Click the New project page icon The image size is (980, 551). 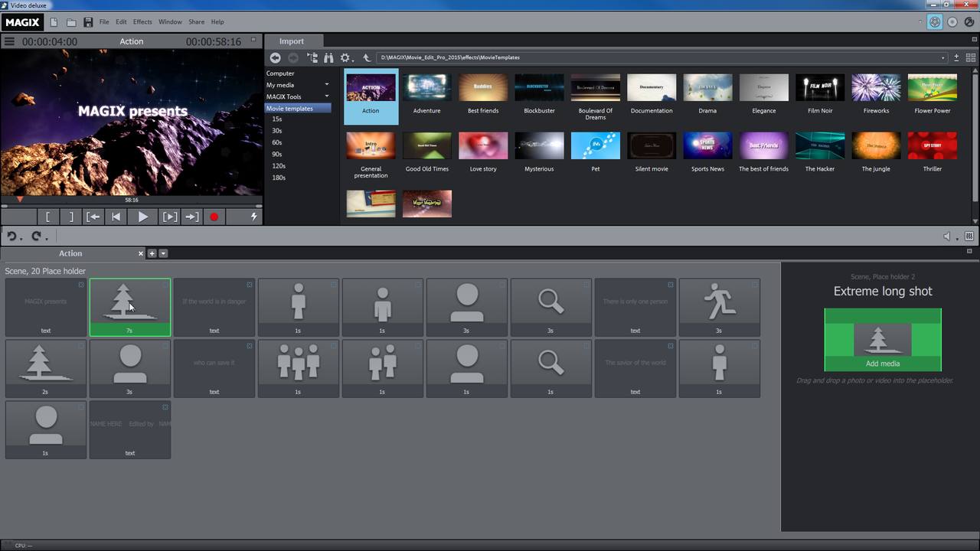pos(54,22)
